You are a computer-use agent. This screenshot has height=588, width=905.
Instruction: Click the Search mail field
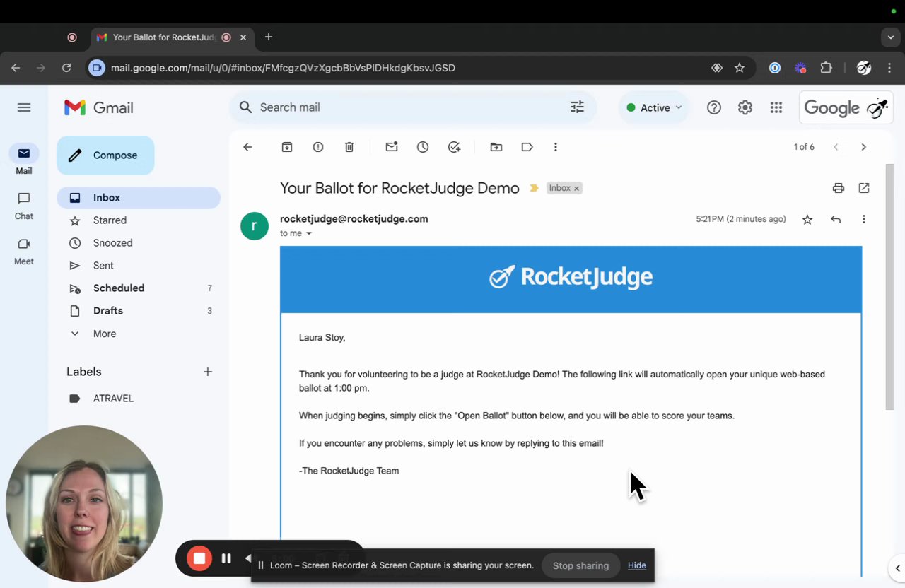coord(412,107)
